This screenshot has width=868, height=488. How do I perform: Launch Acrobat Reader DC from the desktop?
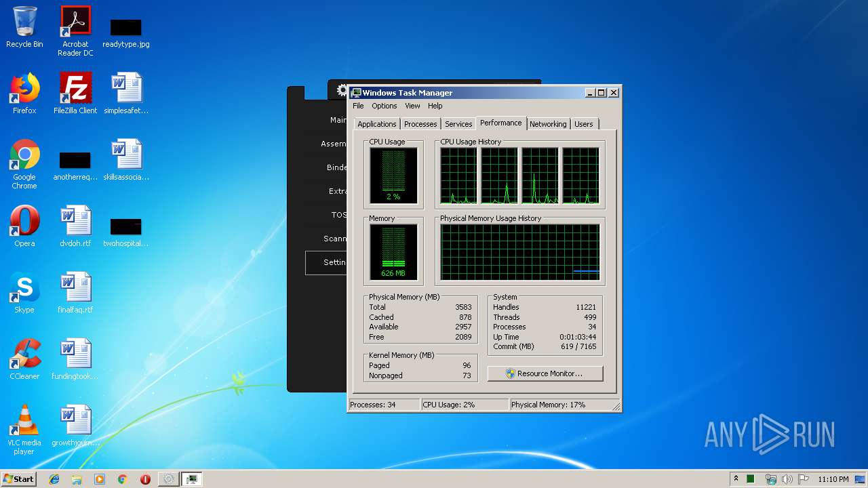pos(75,31)
